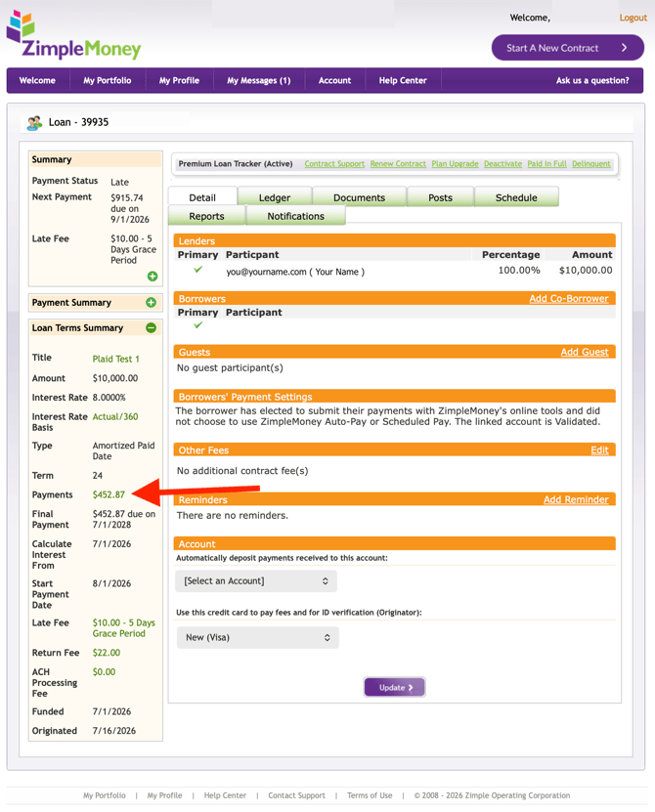Click the Deactivate link
655x812 pixels.
coord(502,163)
